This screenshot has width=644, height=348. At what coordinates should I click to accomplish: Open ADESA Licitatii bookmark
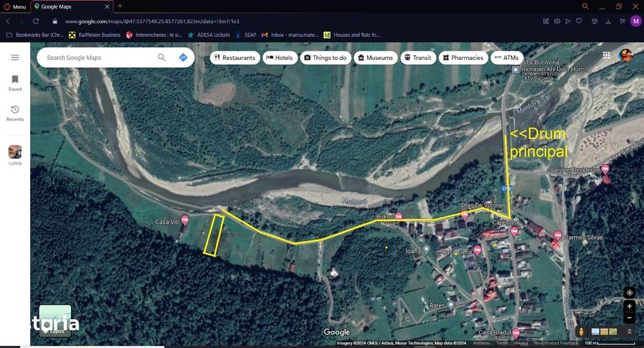209,35
